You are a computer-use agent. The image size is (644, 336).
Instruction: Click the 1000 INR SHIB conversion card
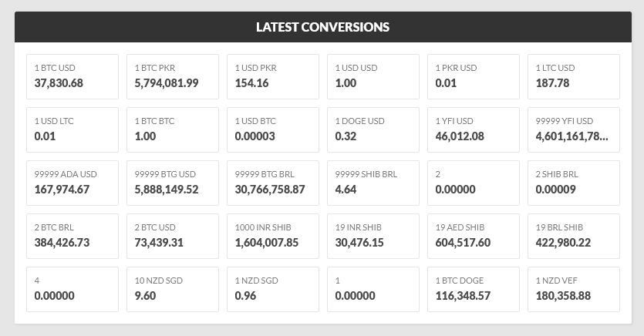273,237
